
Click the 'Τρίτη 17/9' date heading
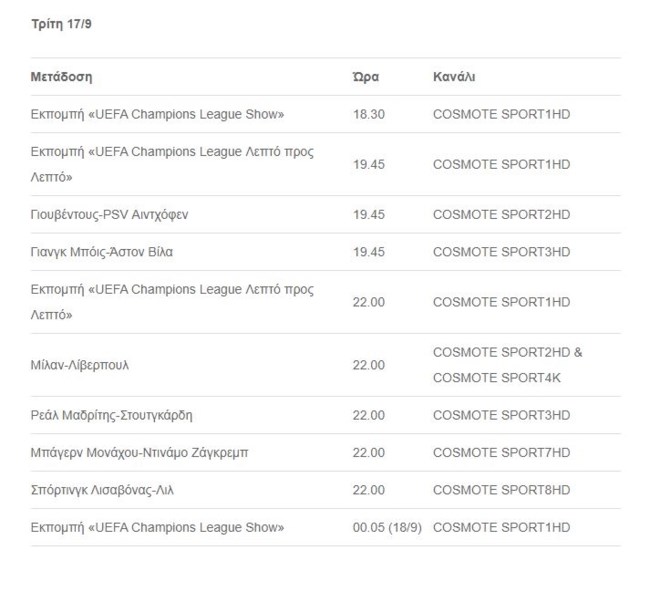click(x=61, y=23)
